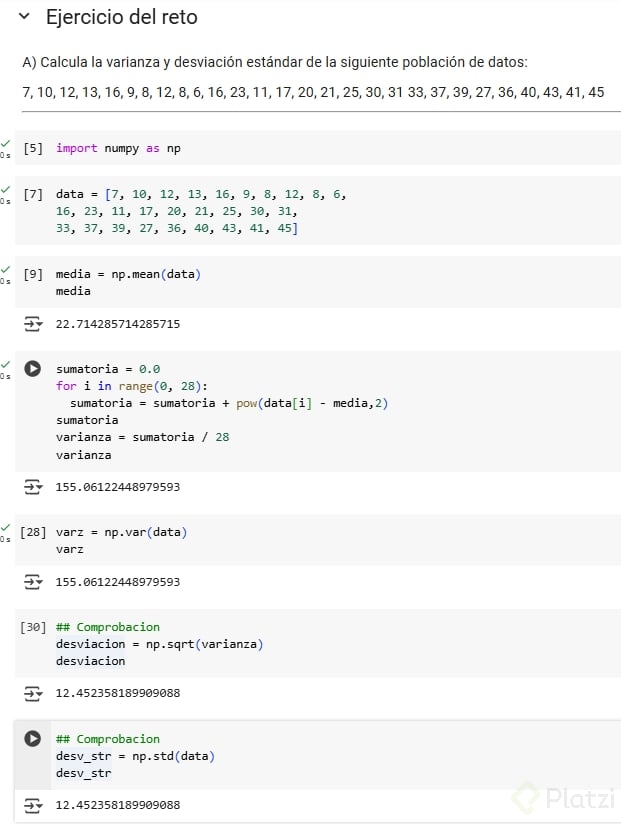Screen dimensions: 621x824
Task: Collapse the "Ejercicio del reto" section
Action: coord(25,18)
